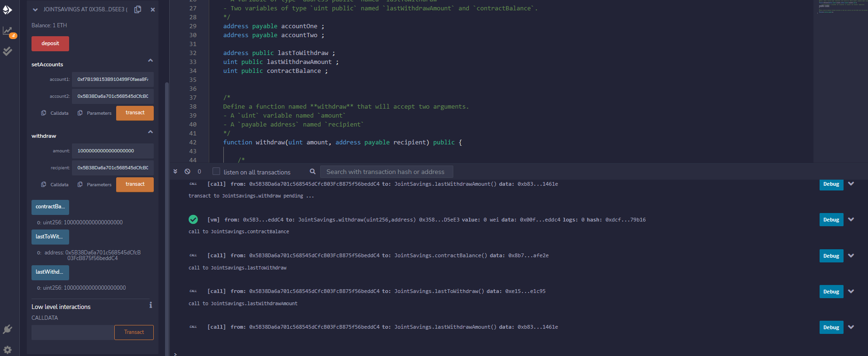Screen dimensions: 868x356
Task: Debug the contractBalance call
Action: tap(831, 256)
